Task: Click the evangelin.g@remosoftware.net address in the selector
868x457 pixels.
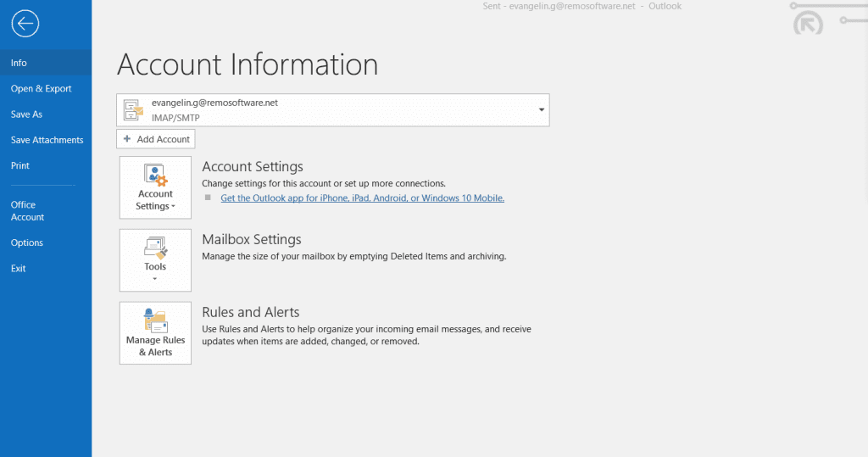Action: pos(214,103)
